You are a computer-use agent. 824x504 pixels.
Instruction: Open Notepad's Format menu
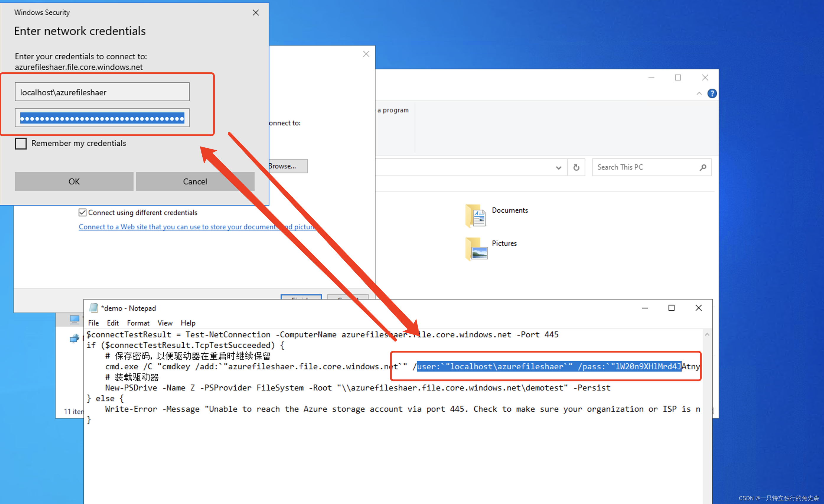click(138, 323)
